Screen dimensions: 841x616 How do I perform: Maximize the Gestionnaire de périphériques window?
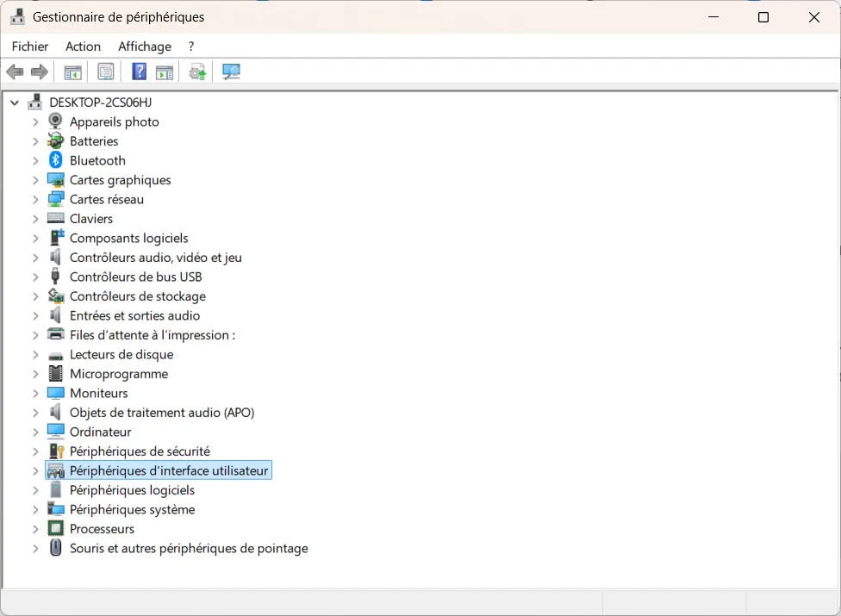click(763, 17)
